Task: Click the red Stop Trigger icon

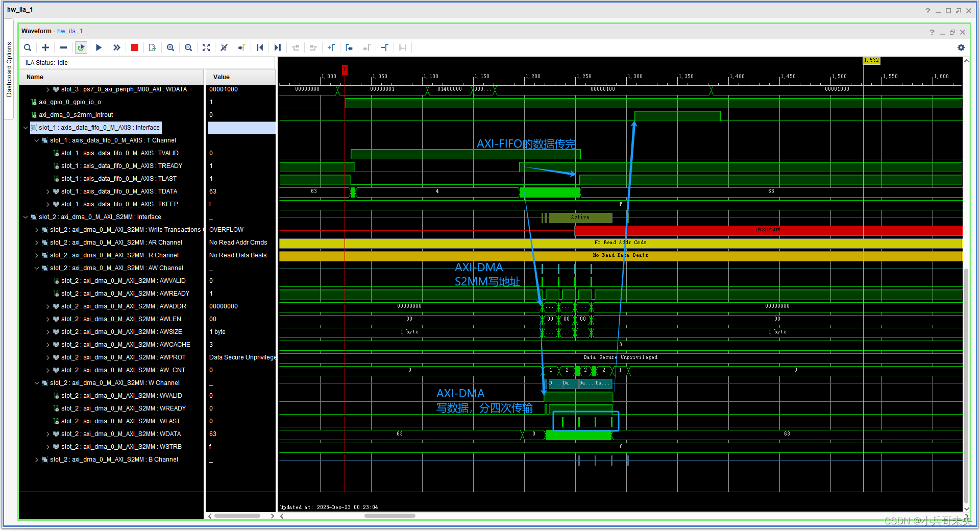Action: click(x=135, y=47)
